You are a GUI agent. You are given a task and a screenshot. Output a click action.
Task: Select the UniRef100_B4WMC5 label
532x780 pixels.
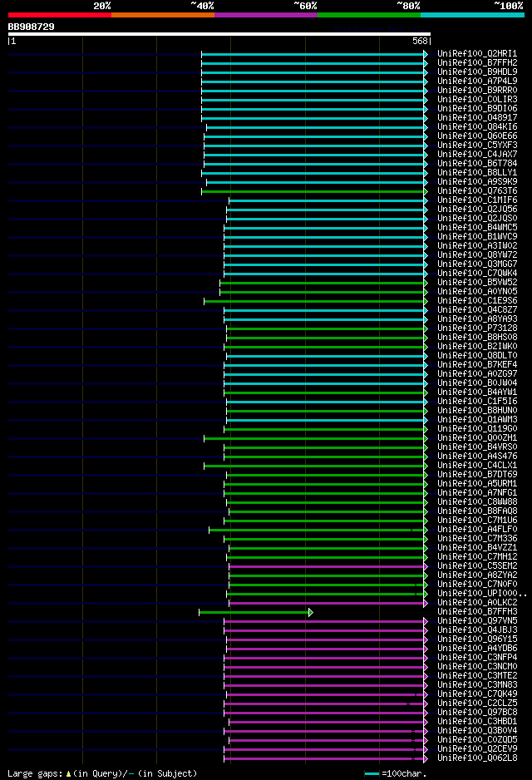coord(477,227)
